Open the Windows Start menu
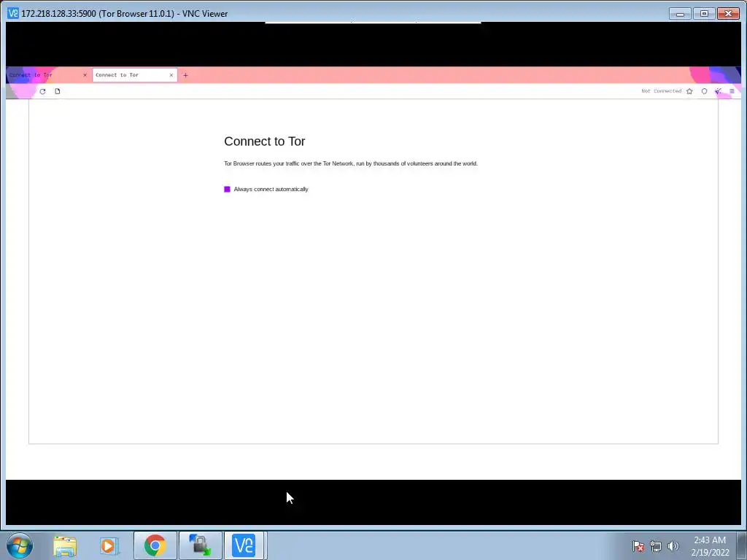 (x=20, y=545)
